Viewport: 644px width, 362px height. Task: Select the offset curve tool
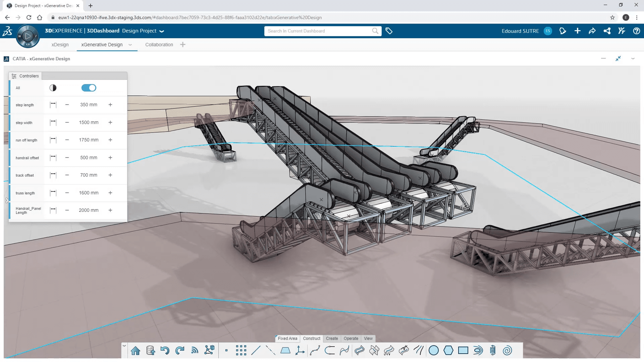[418, 350]
